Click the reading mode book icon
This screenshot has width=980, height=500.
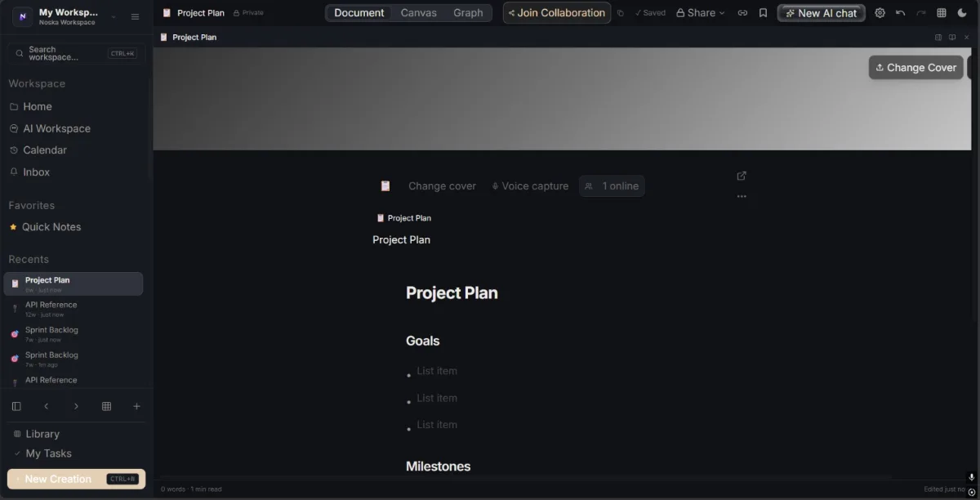952,38
